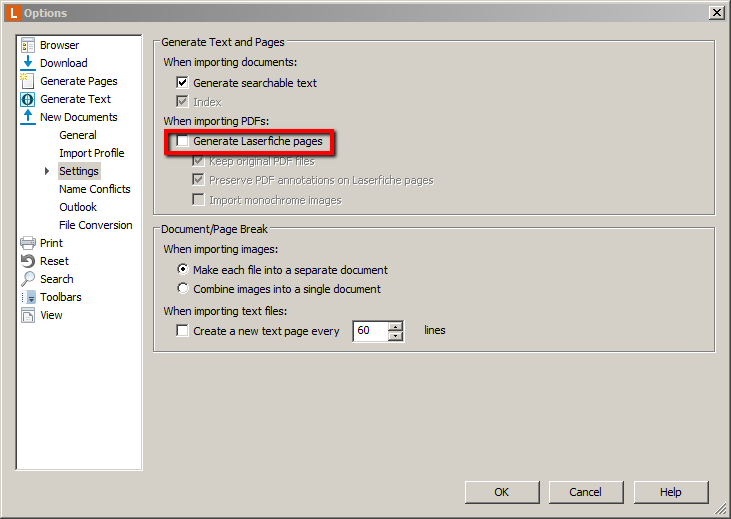Click the Laserfiche logo in title bar
Image resolution: width=731 pixels, height=519 pixels.
point(13,13)
